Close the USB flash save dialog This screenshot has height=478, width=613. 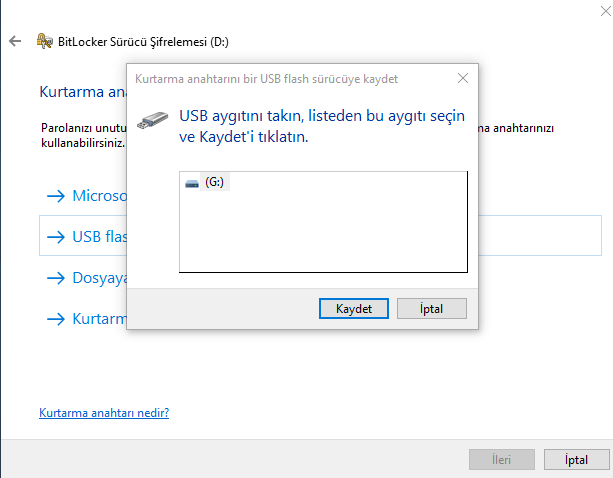pyautogui.click(x=462, y=78)
